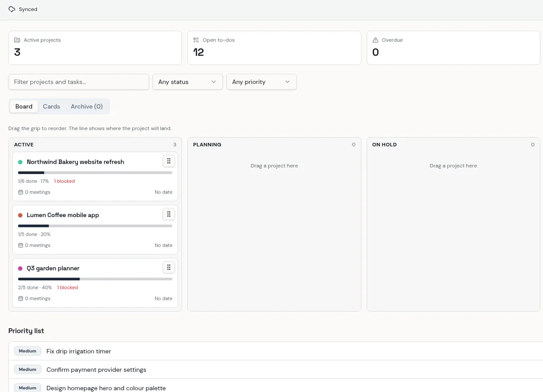Open the Q3 garden planner project
543x392 pixels.
53,269
